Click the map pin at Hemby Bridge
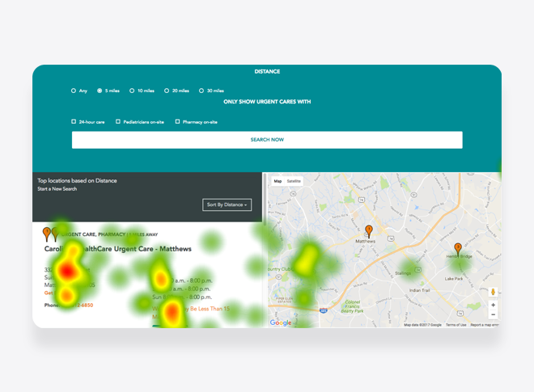534x392 pixels. click(x=458, y=249)
